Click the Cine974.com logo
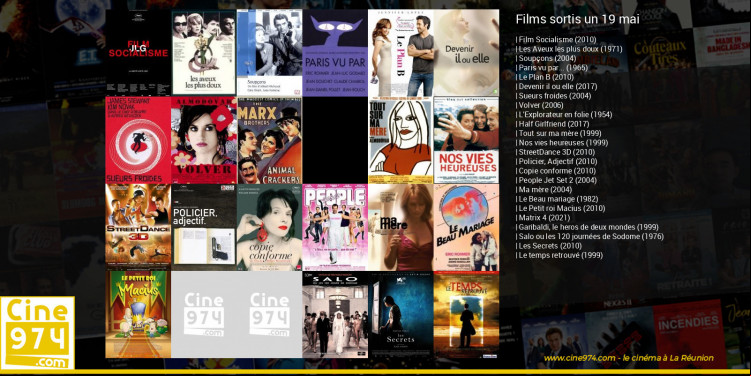This screenshot has height=376, width=751. coord(38,333)
